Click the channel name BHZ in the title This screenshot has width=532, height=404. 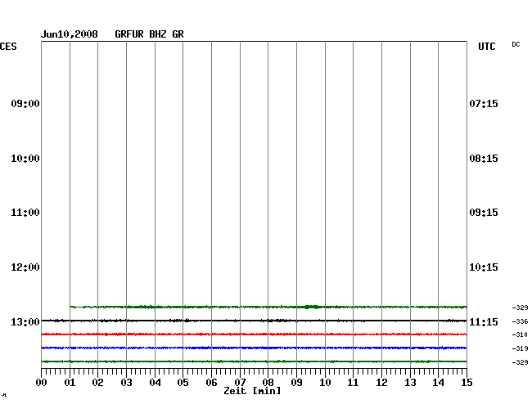158,34
